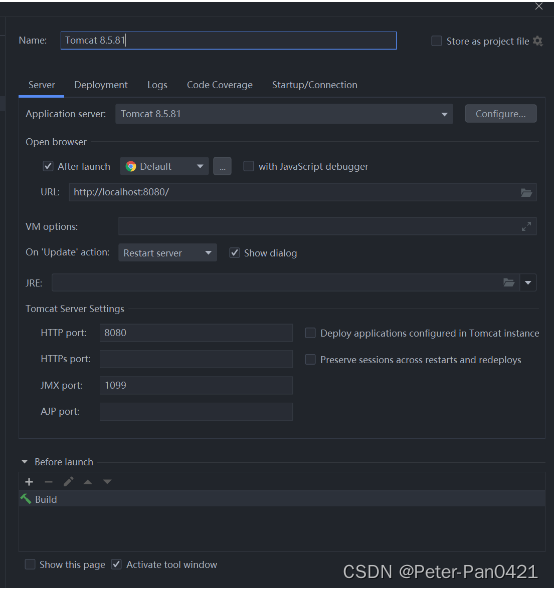Expand the VM options field with arrows icon

526,227
